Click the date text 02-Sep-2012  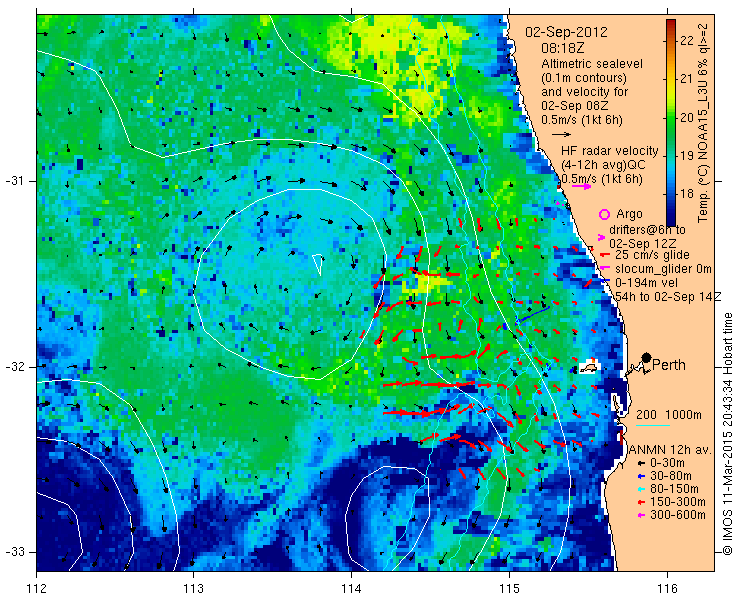pos(566,33)
